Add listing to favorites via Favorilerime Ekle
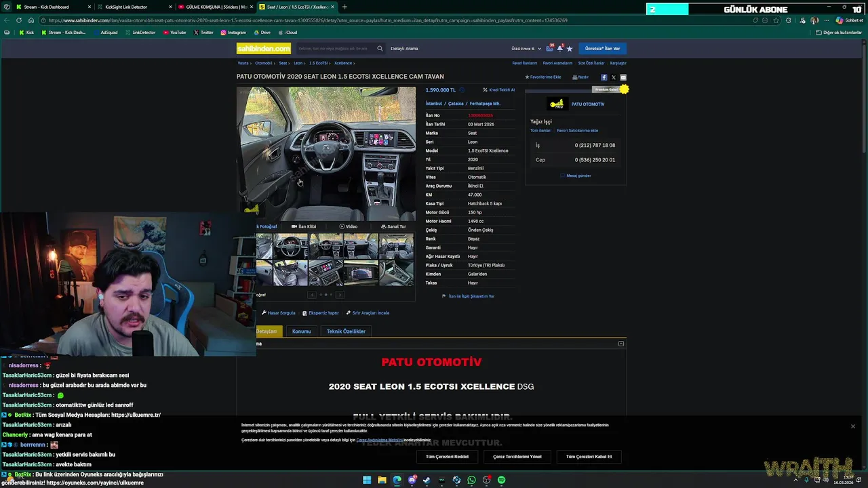Screen dimensions: 868x488 click(543, 77)
